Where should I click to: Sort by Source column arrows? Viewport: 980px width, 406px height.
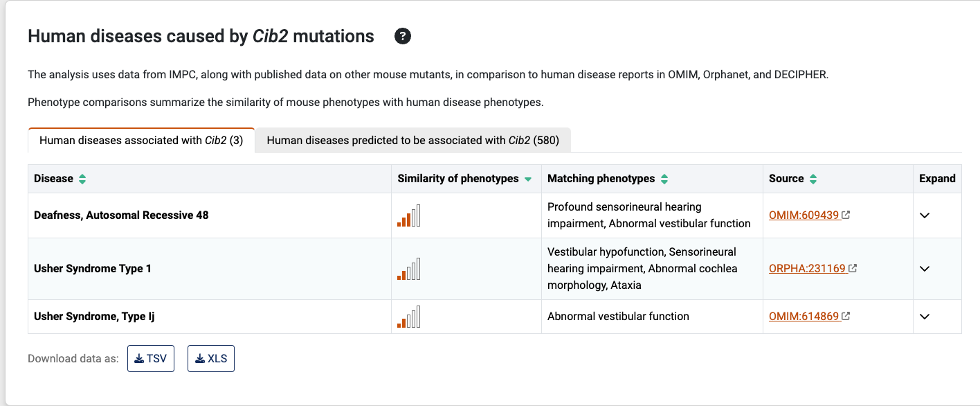tap(813, 179)
